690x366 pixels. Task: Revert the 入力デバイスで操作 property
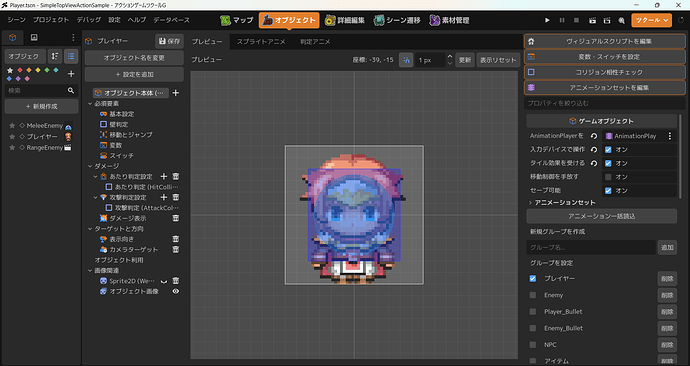pos(594,150)
